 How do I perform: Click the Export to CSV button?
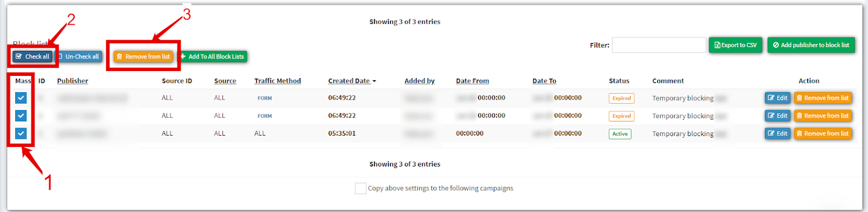pos(736,45)
